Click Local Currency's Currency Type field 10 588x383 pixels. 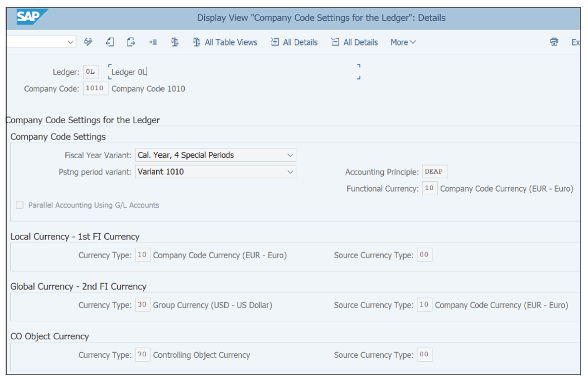[142, 255]
